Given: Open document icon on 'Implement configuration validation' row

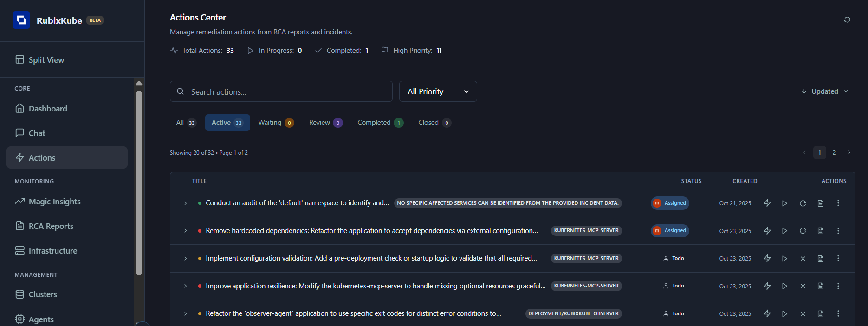Looking at the screenshot, I should click(x=821, y=258).
